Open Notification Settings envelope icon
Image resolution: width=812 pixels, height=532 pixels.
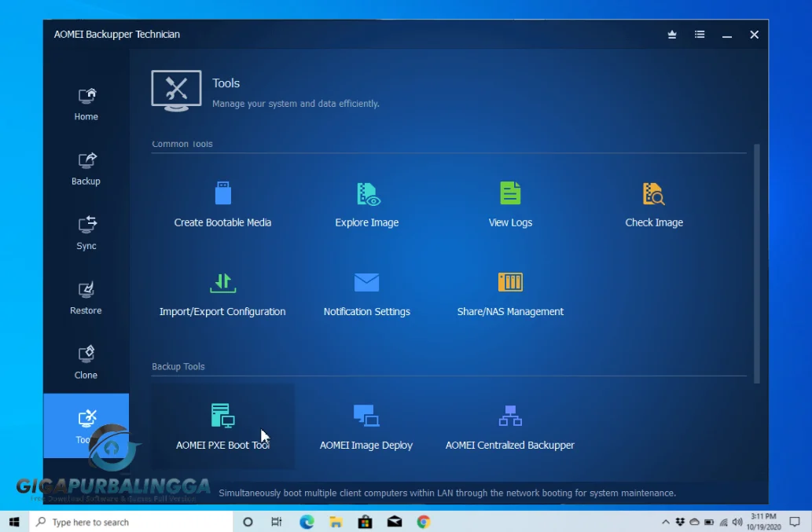tap(366, 283)
